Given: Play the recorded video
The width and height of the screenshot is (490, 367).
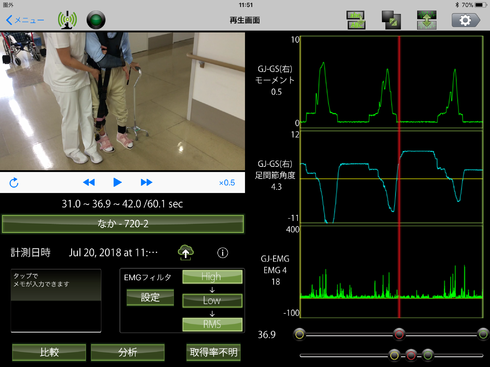Looking at the screenshot, I should click(x=117, y=182).
